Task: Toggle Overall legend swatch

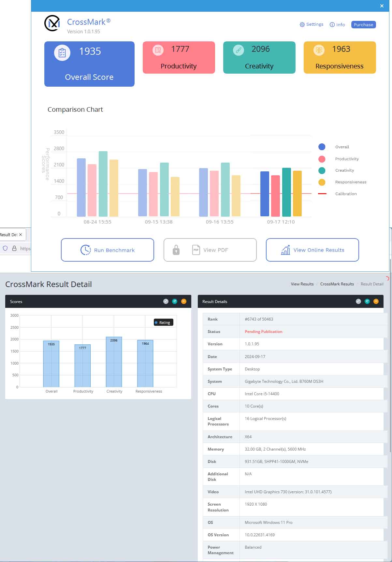Action: click(322, 147)
